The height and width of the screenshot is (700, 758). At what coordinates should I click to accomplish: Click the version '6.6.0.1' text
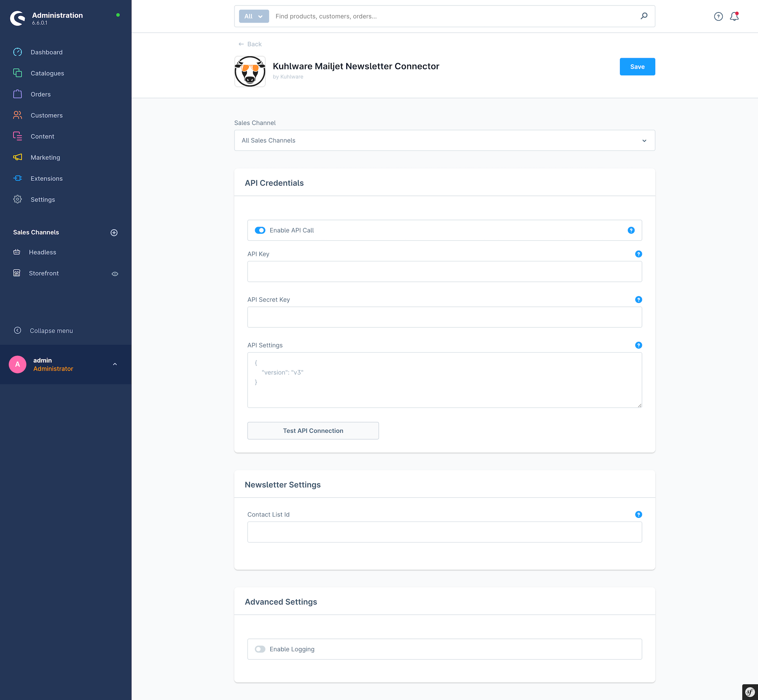tap(40, 23)
